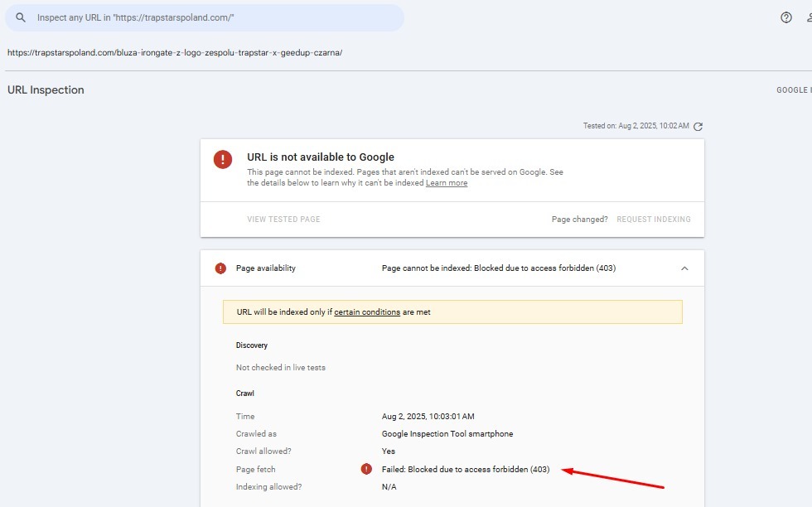Screen dimensions: 812x507
Task: Click the inspected trapstarspoland.com URL text
Action: (175, 52)
